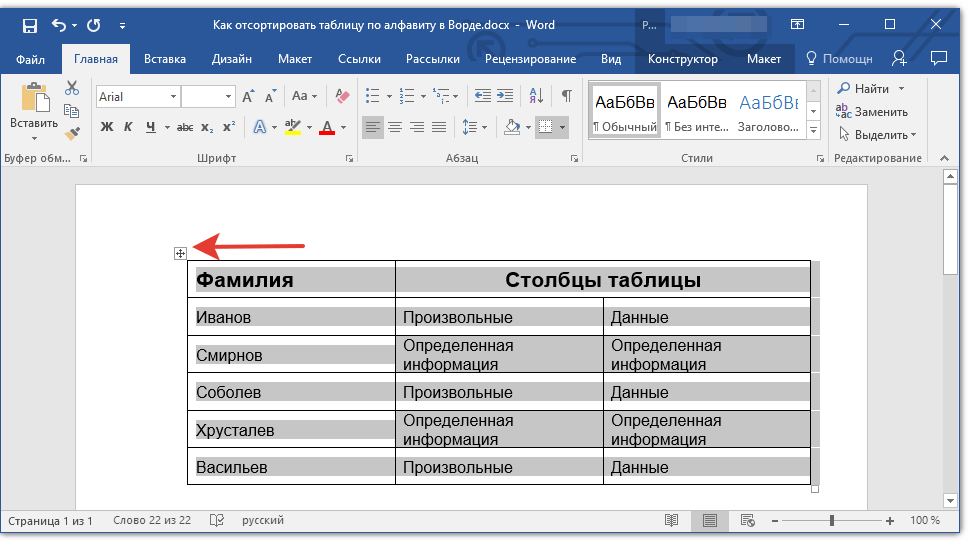
Task: Click the Фамилия header cell in table
Action: coord(291,280)
